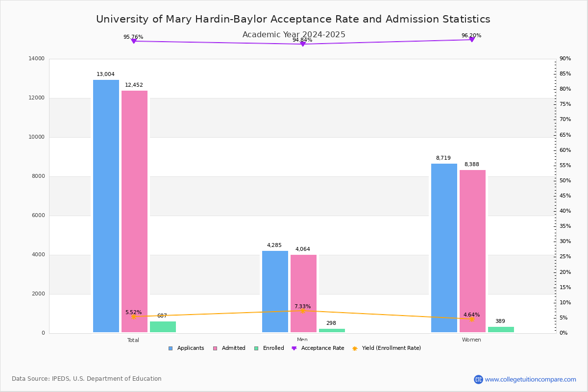Click the Total acceptance rate 95.76% marker
This screenshot has width=588, height=392.
click(x=133, y=41)
